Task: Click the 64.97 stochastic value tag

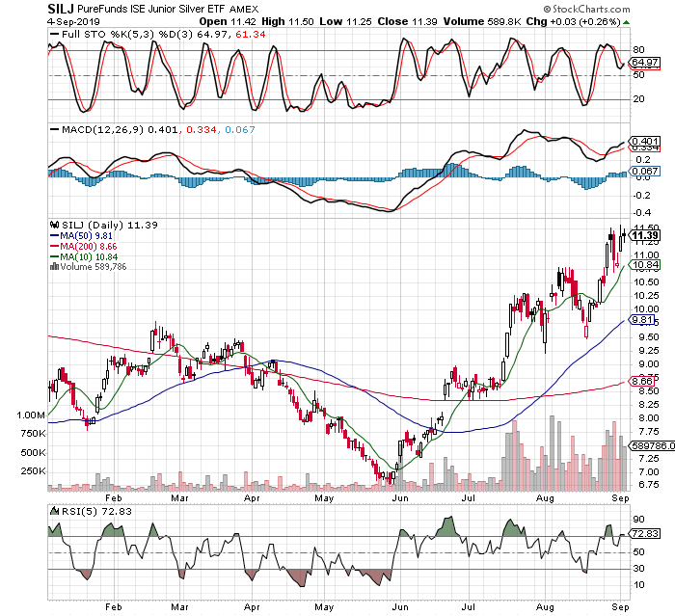Action: click(645, 63)
